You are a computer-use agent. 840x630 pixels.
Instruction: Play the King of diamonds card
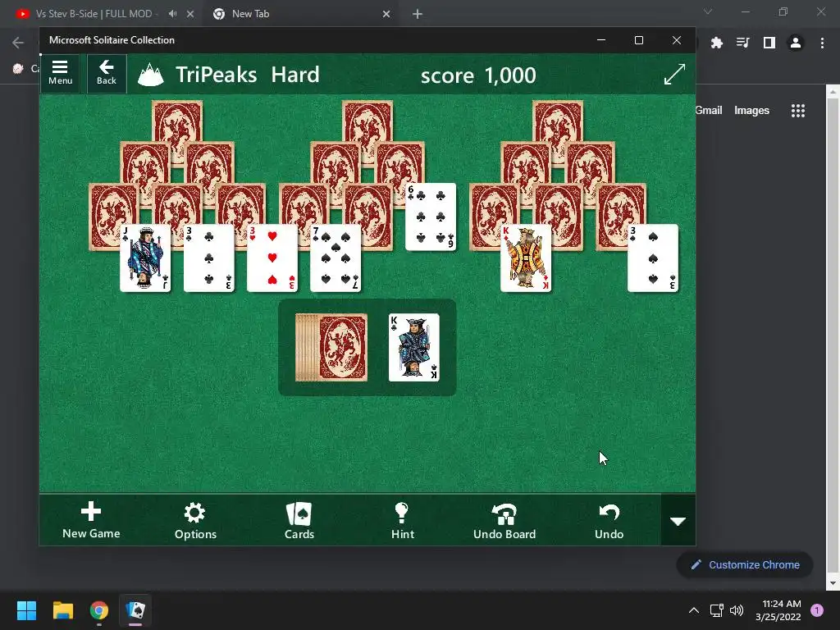526,258
